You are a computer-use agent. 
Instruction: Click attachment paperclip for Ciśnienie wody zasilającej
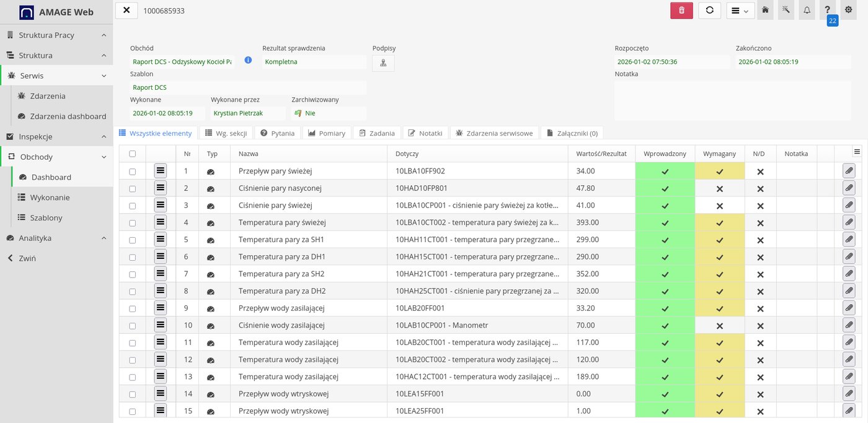pos(849,325)
